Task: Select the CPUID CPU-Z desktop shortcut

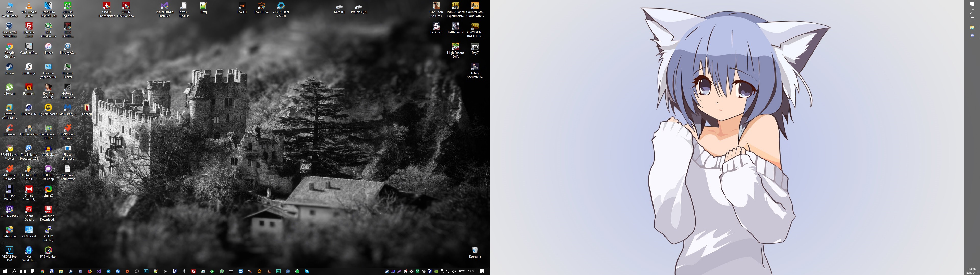Action: click(x=9, y=212)
